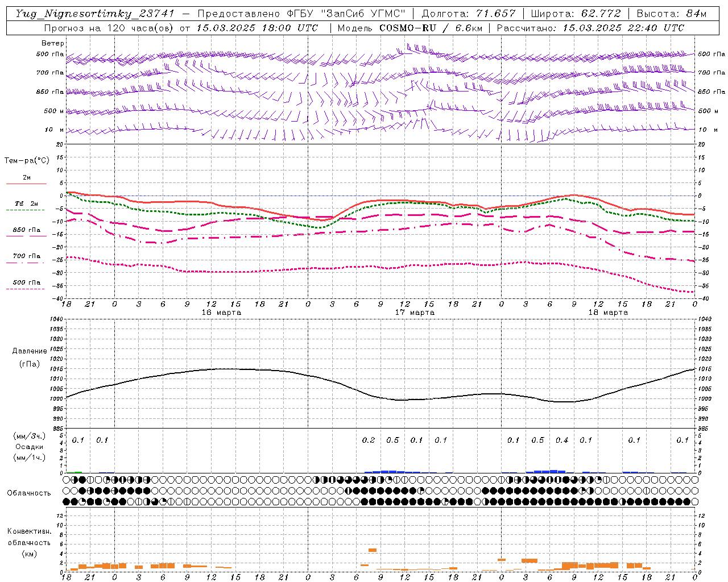This screenshot has height=582, width=728.
Task: Click the 0.4 precipitation value
Action: [562, 440]
